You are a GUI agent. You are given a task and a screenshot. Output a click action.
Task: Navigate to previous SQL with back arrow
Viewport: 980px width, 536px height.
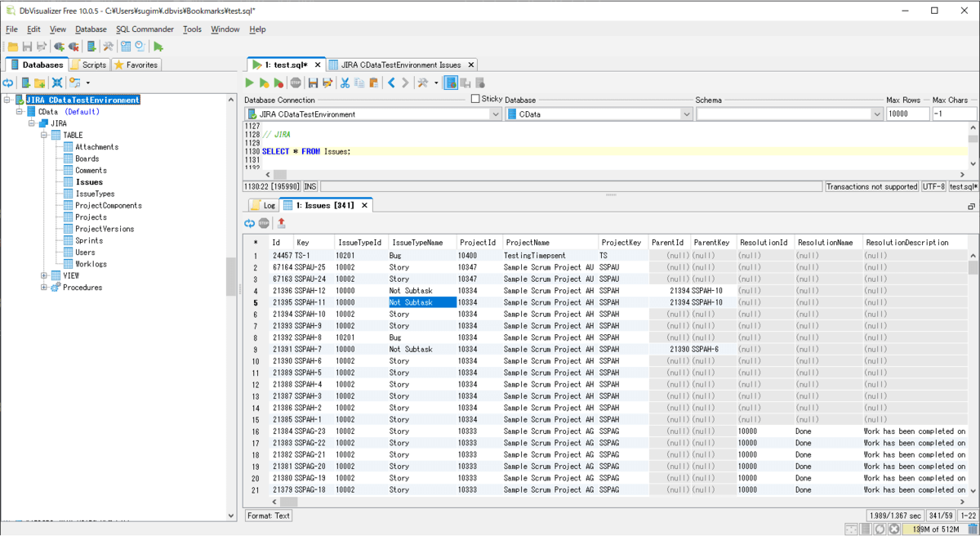(391, 83)
